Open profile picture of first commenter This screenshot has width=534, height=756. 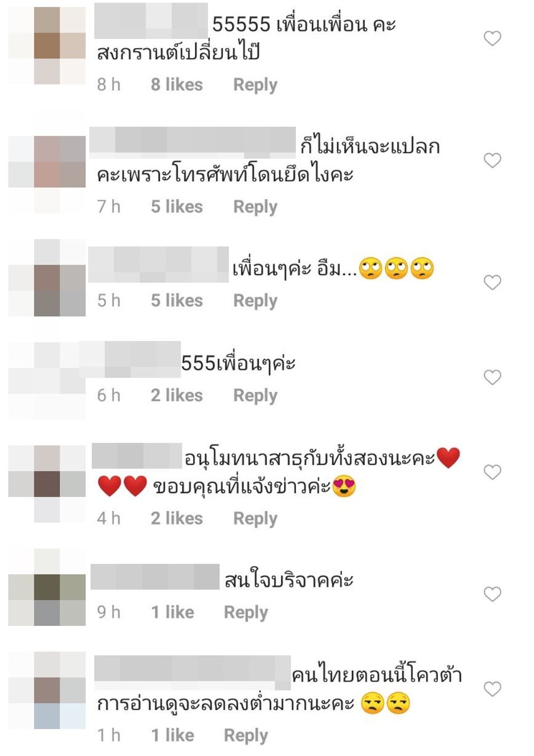coord(47,45)
